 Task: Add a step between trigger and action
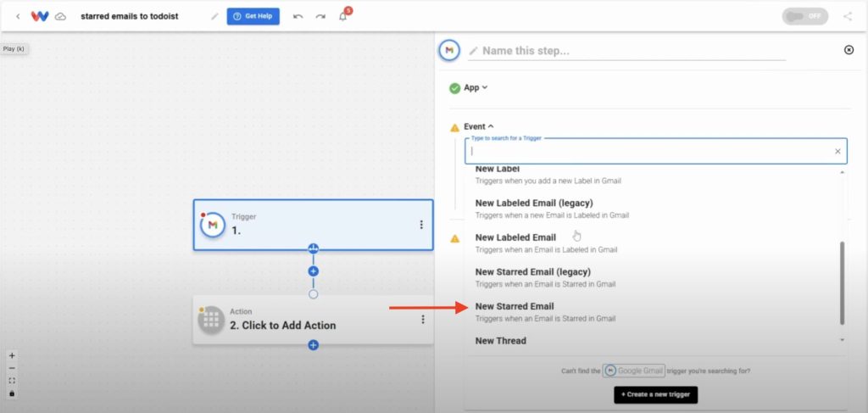click(314, 271)
